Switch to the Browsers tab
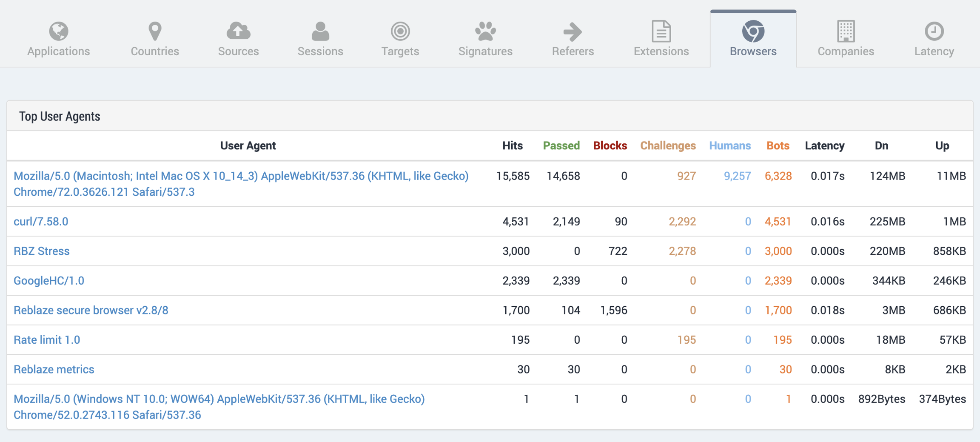 (753, 39)
